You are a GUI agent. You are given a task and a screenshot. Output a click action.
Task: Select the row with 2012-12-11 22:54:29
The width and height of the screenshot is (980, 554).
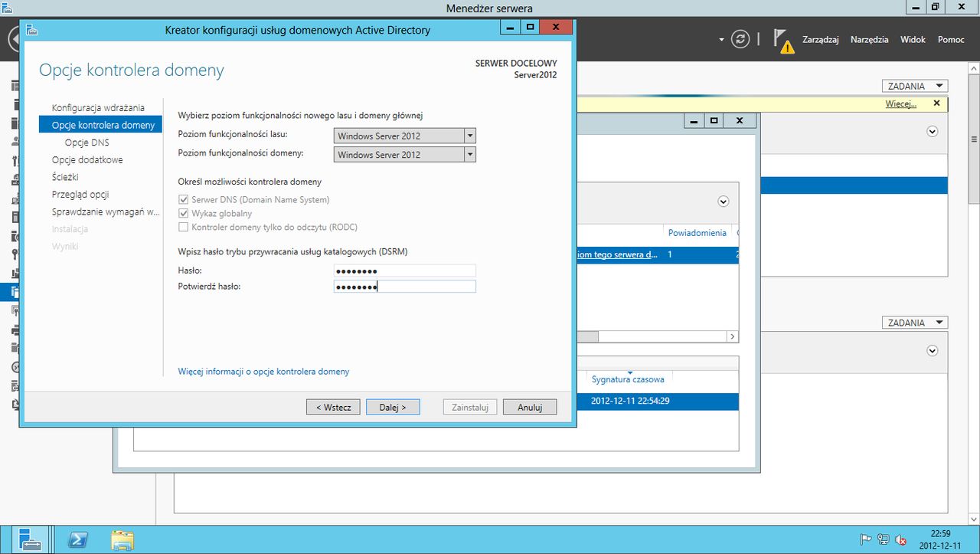[658, 402]
